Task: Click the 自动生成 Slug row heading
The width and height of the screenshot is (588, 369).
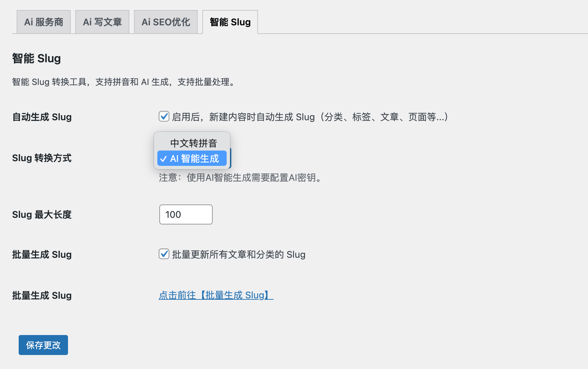Action: point(42,117)
